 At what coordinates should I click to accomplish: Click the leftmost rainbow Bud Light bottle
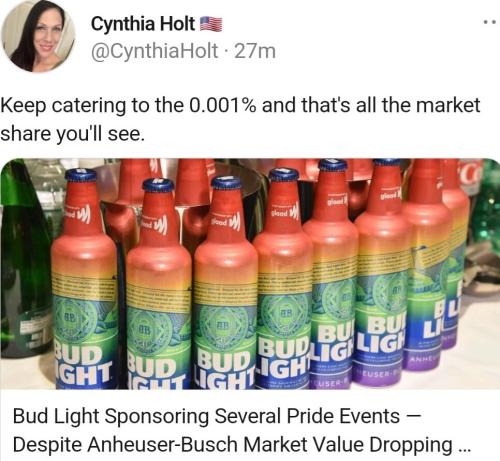point(84,280)
